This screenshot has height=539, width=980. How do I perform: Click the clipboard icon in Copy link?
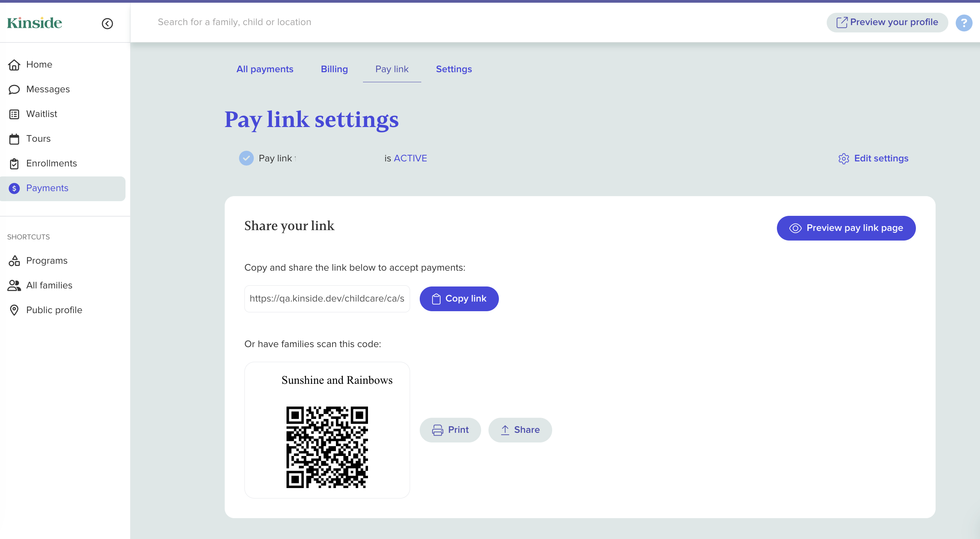(x=436, y=299)
